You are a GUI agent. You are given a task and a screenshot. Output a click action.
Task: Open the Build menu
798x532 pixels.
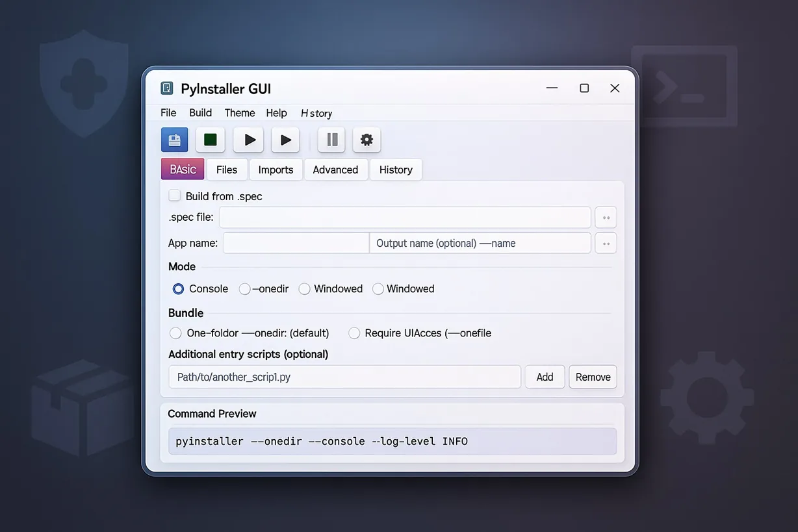[x=200, y=113]
